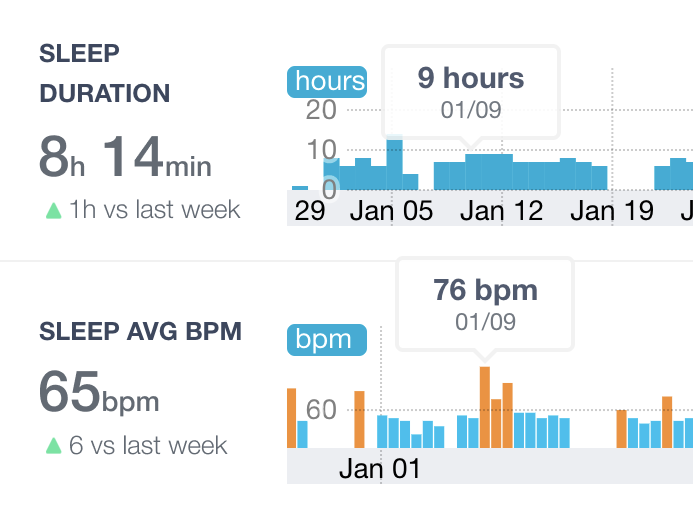Click the tallest orange bar in bpm chart
Screen dimensions: 693x506
coord(485,407)
